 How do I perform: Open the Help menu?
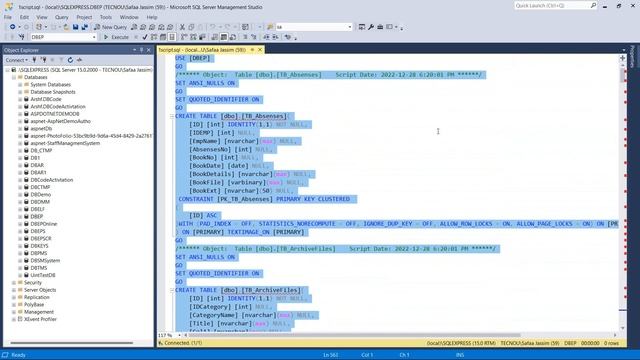tap(152, 17)
